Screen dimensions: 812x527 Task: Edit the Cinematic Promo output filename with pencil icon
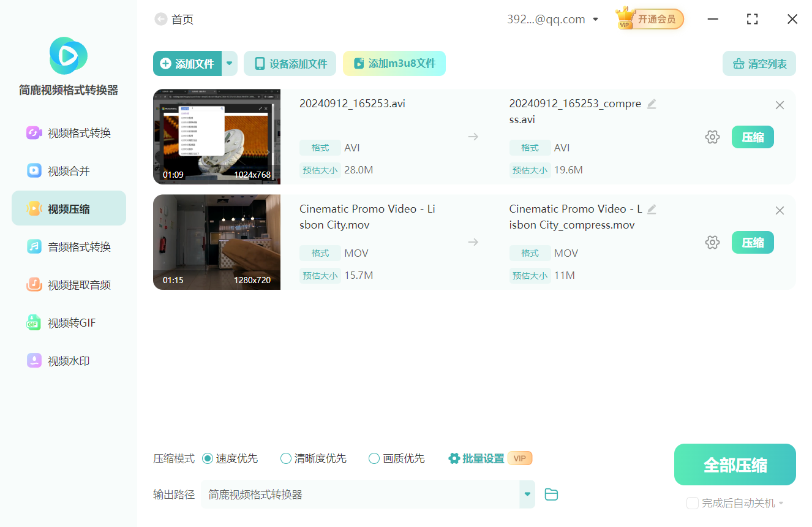pos(651,209)
